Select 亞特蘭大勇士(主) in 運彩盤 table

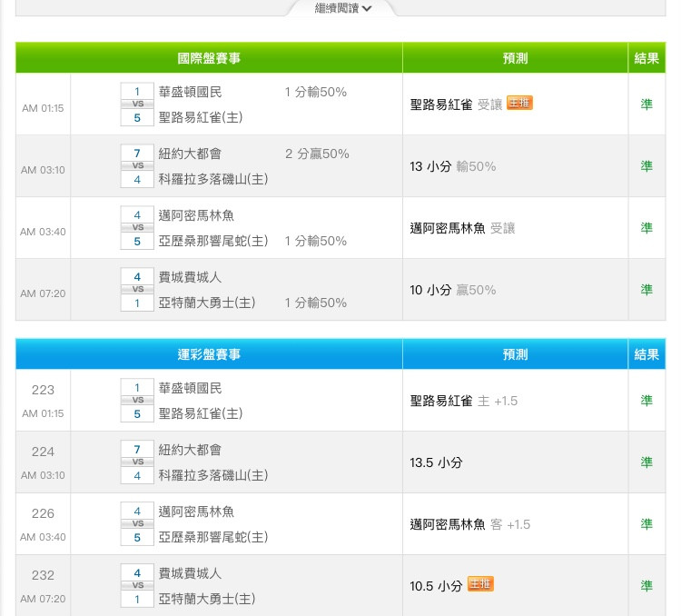coord(207,598)
